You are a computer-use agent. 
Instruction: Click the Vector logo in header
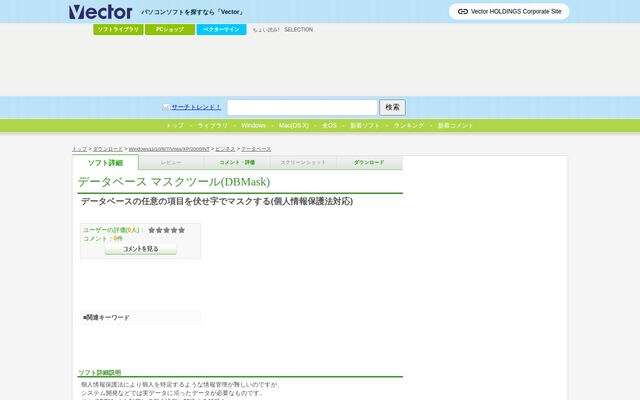click(100, 12)
